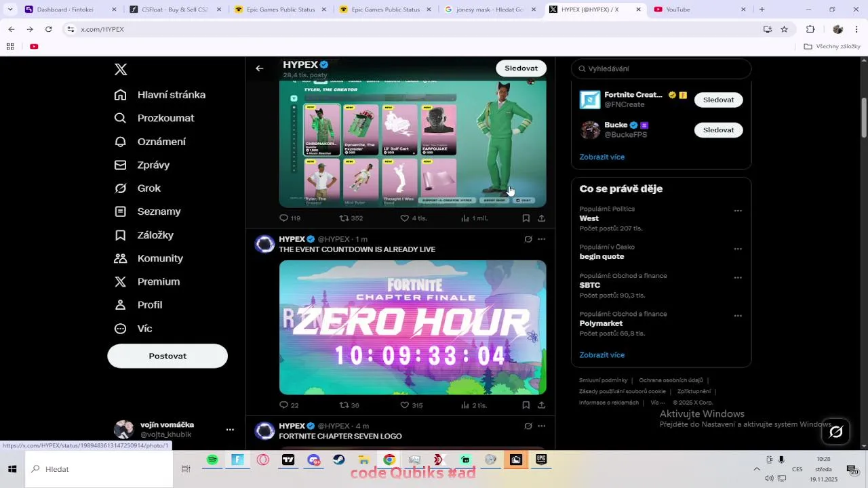The width and height of the screenshot is (868, 488).
Task: Open Profil in sidebar
Action: click(138, 305)
